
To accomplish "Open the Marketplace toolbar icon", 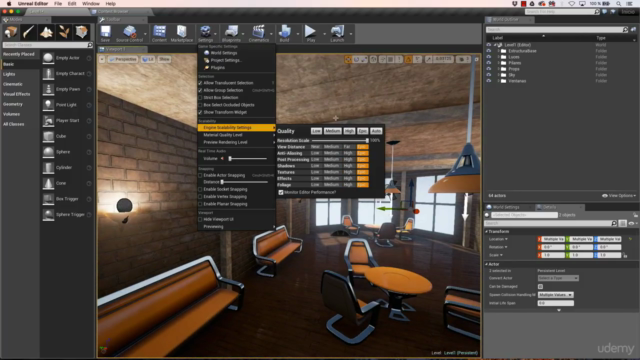I will (182, 33).
